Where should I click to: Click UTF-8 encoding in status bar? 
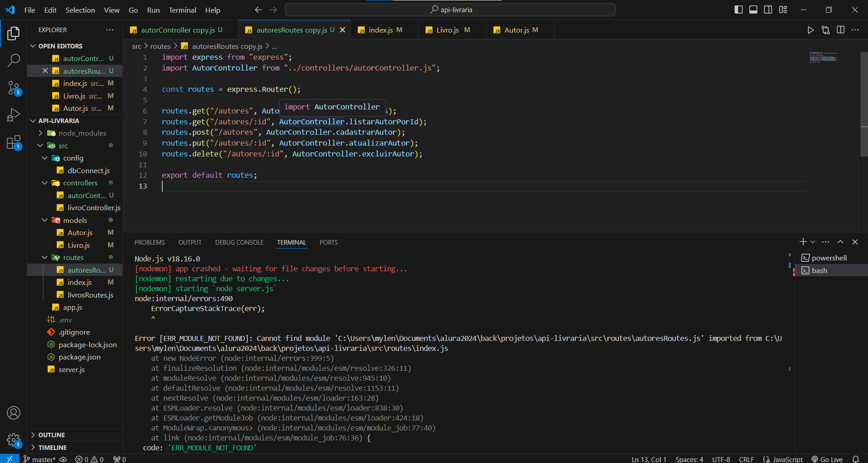click(721, 459)
